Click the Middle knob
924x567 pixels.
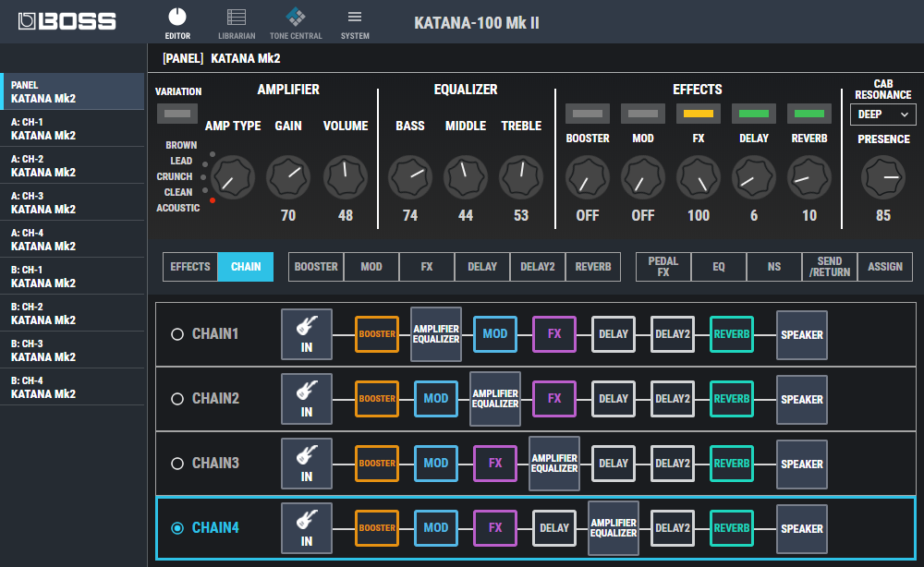[466, 177]
